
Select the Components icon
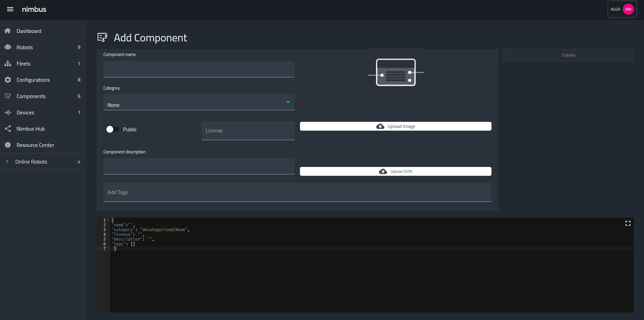pyautogui.click(x=7, y=96)
